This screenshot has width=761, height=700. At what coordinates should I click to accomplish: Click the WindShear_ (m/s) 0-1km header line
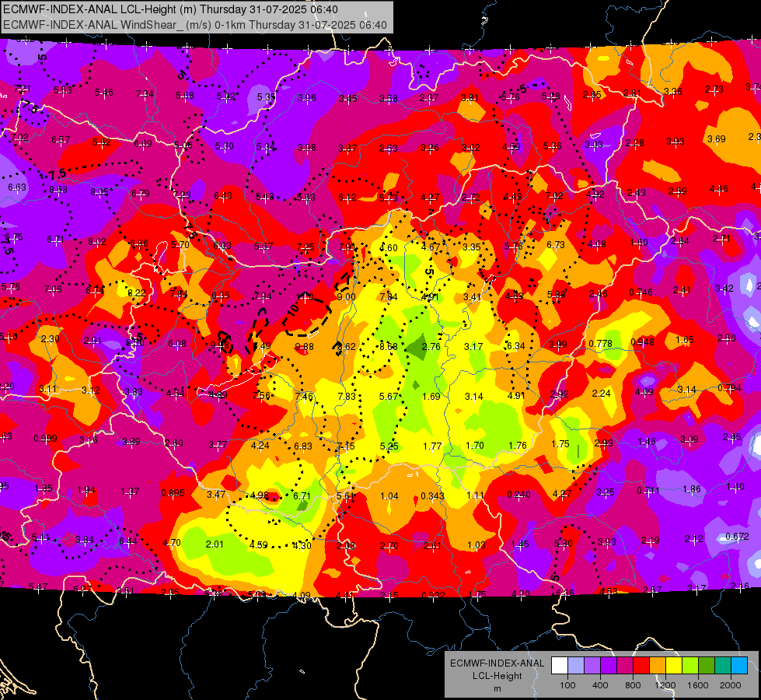coord(194,25)
